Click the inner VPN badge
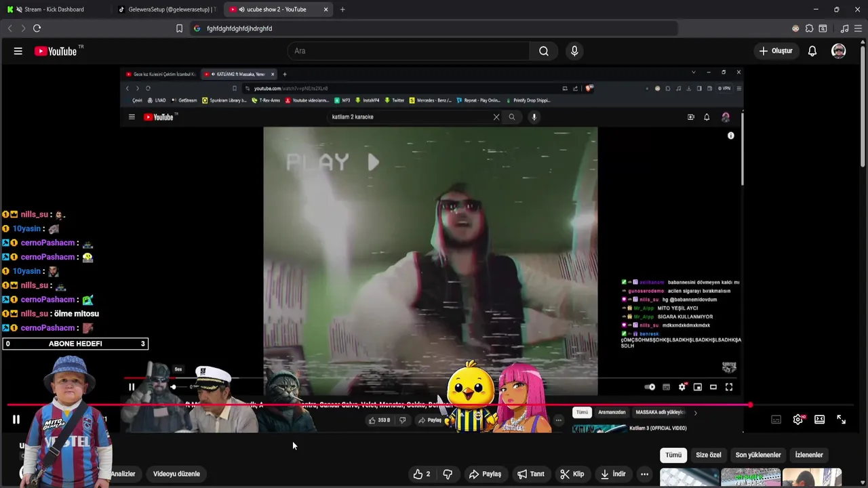The height and width of the screenshot is (488, 868). [x=724, y=88]
